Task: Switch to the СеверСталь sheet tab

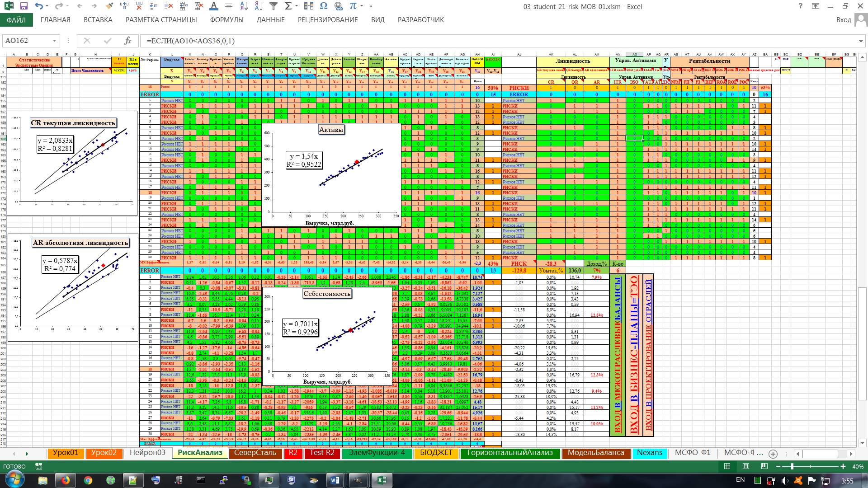Action: (255, 453)
